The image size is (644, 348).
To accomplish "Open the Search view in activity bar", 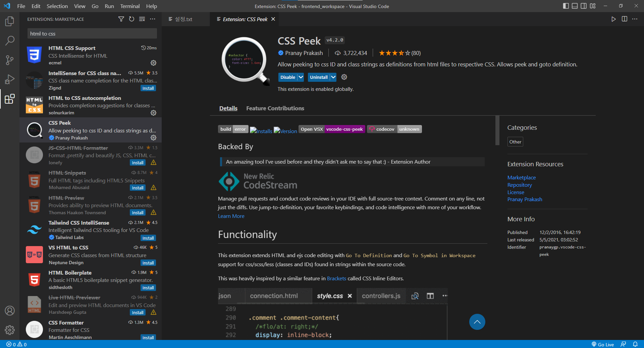I will tap(10, 41).
